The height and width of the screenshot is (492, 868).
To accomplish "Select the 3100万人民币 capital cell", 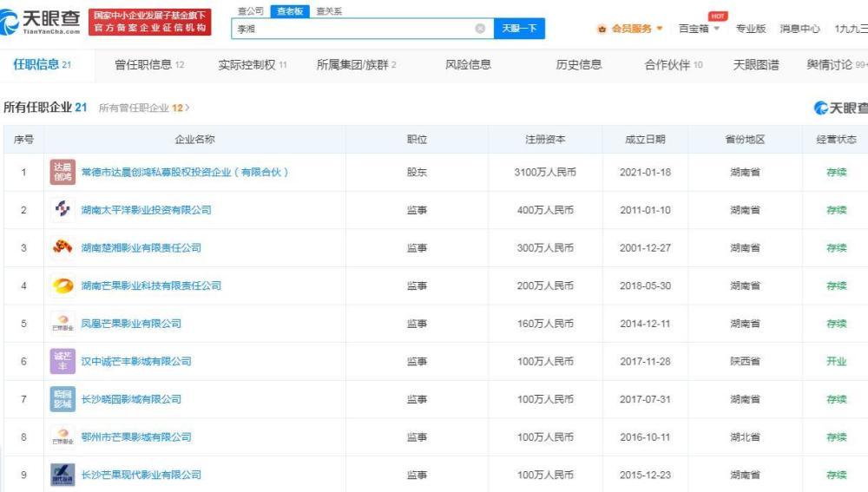I will (x=545, y=172).
